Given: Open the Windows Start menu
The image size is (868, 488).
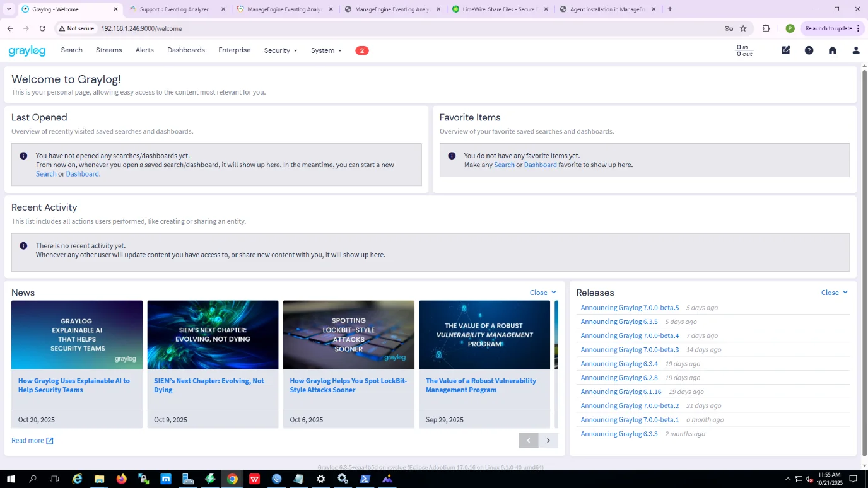Looking at the screenshot, I should tap(11, 479).
